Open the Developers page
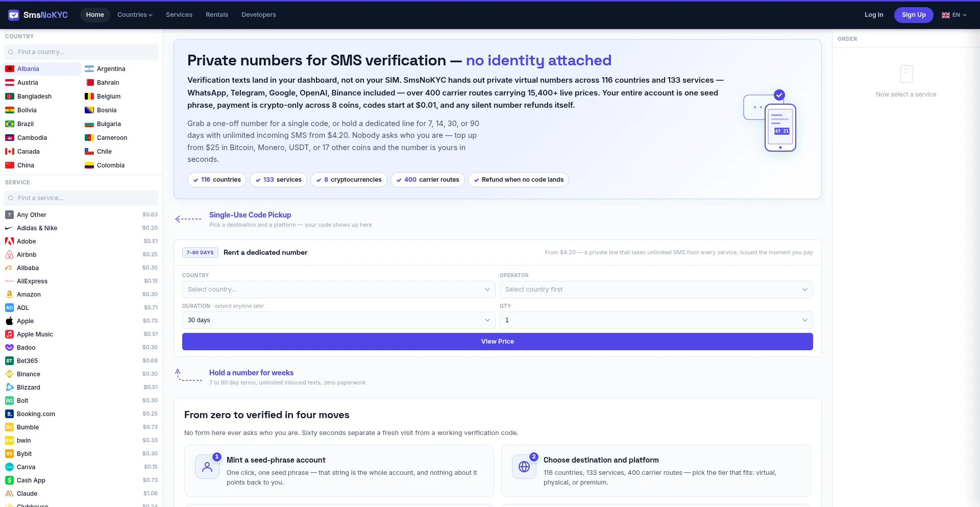Image resolution: width=980 pixels, height=507 pixels. (259, 15)
